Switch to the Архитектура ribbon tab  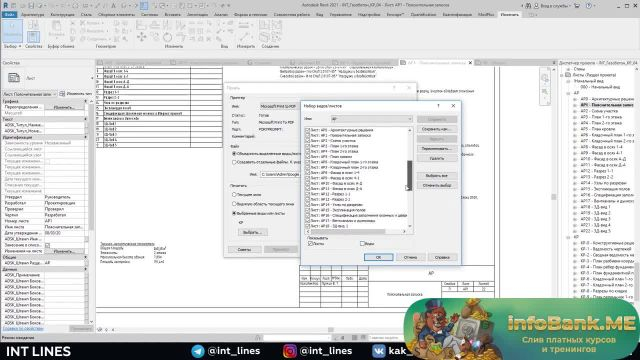(33, 15)
